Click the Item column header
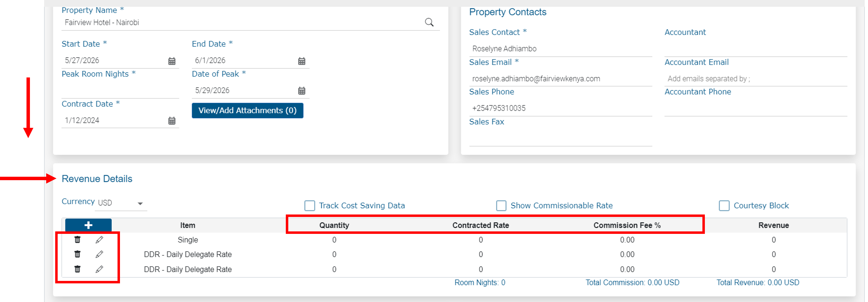Viewport: 868px width, 302px height. pos(188,225)
